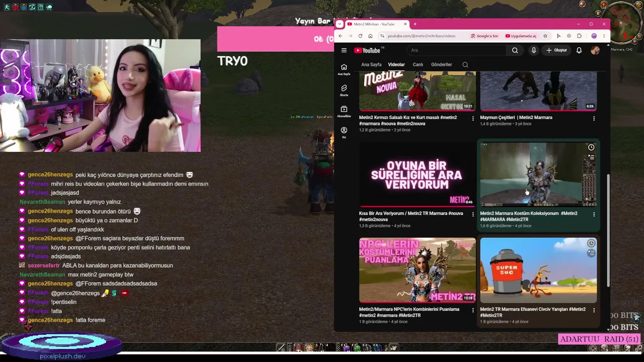Select the Videolar channel tab

pos(396,65)
